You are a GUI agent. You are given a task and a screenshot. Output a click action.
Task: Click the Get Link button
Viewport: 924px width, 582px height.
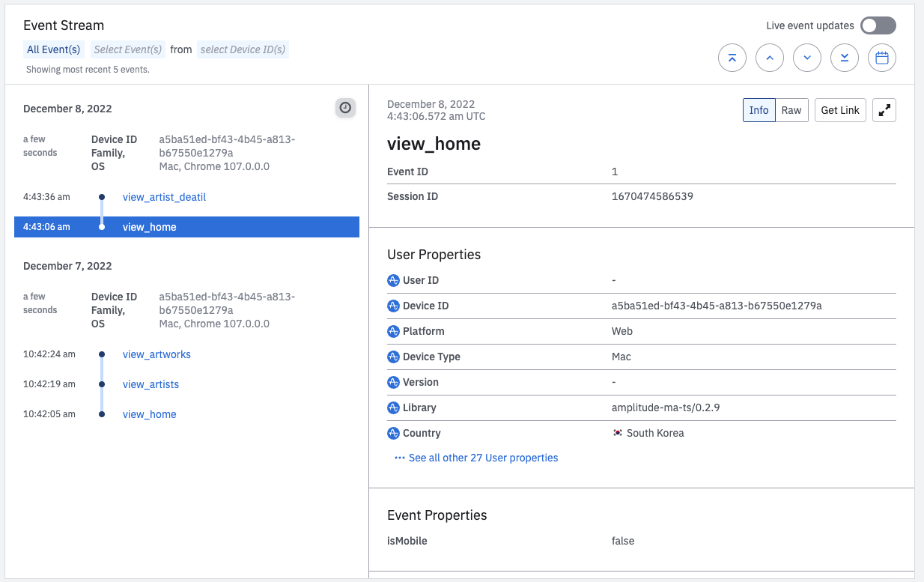tap(840, 110)
